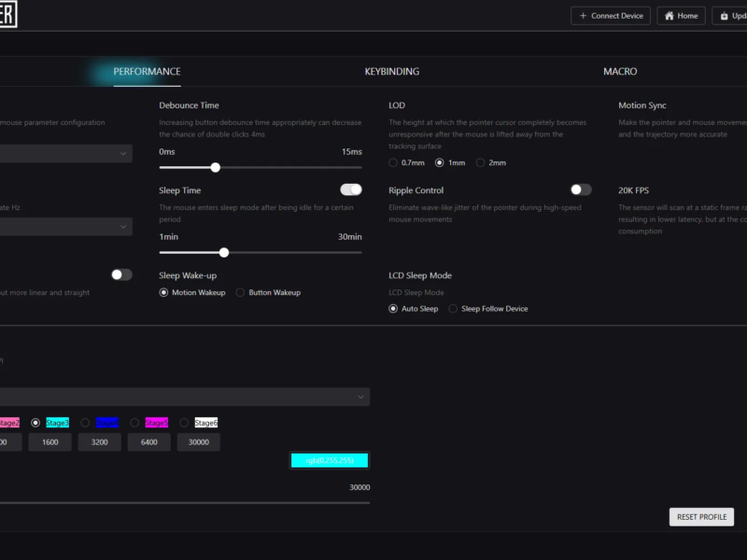Disable the Sleep Time toggle

[351, 189]
